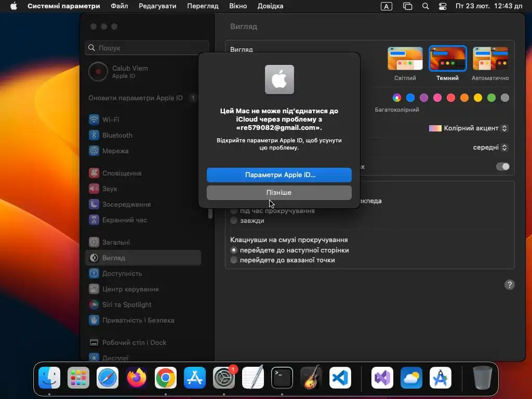Open App Store from the Dock
Viewport: 532px width, 399px height.
click(195, 378)
